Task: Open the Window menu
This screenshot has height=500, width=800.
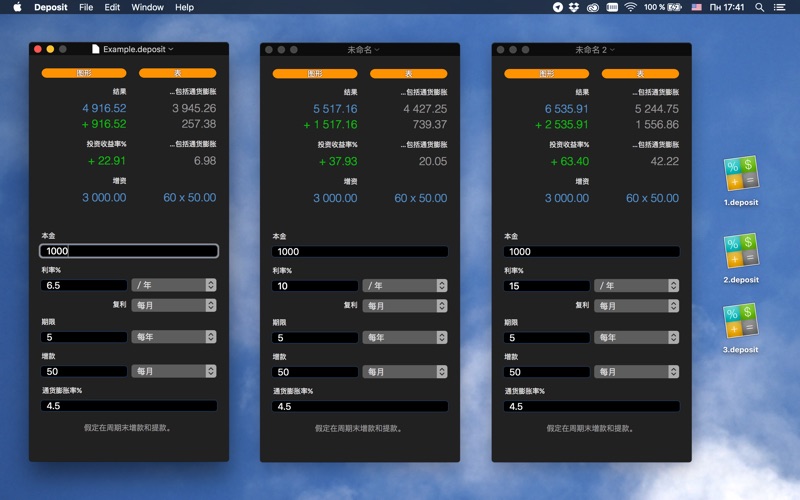Action: [147, 7]
